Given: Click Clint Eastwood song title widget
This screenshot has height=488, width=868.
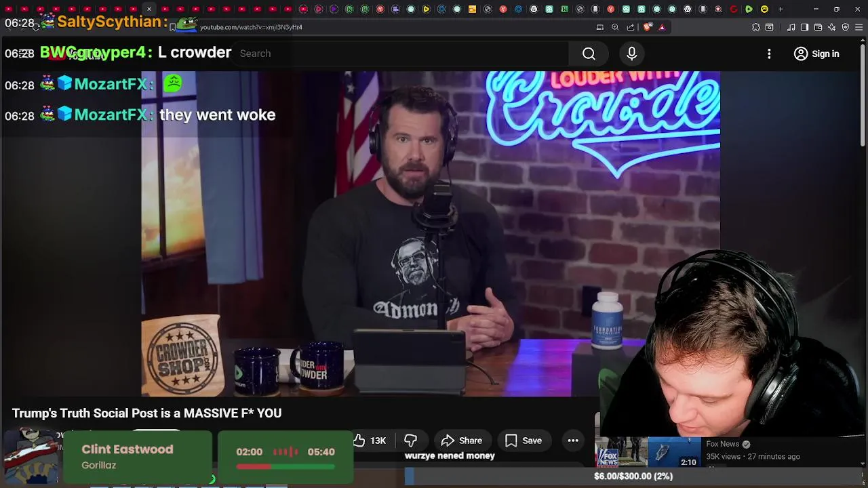Looking at the screenshot, I should pyautogui.click(x=127, y=449).
